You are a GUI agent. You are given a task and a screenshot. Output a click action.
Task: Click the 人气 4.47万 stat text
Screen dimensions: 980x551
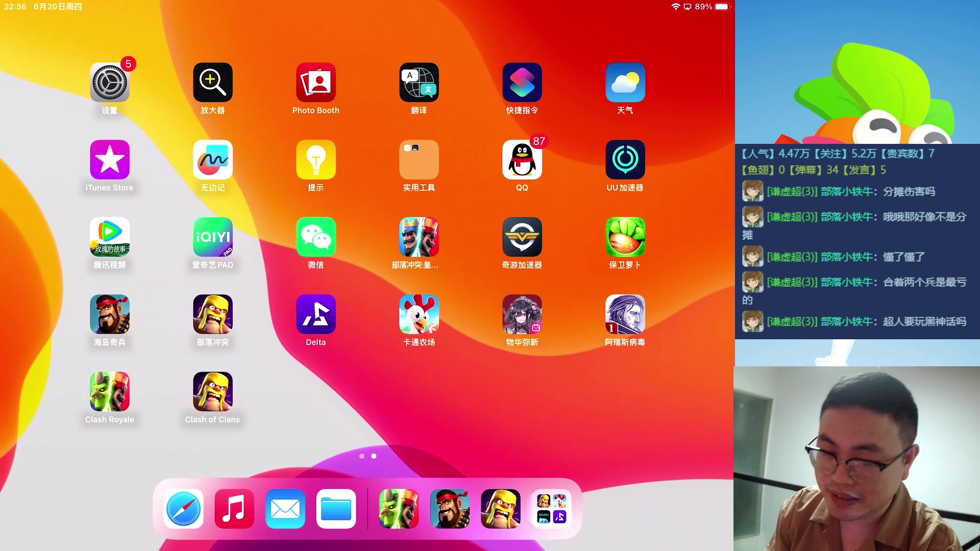coord(775,154)
